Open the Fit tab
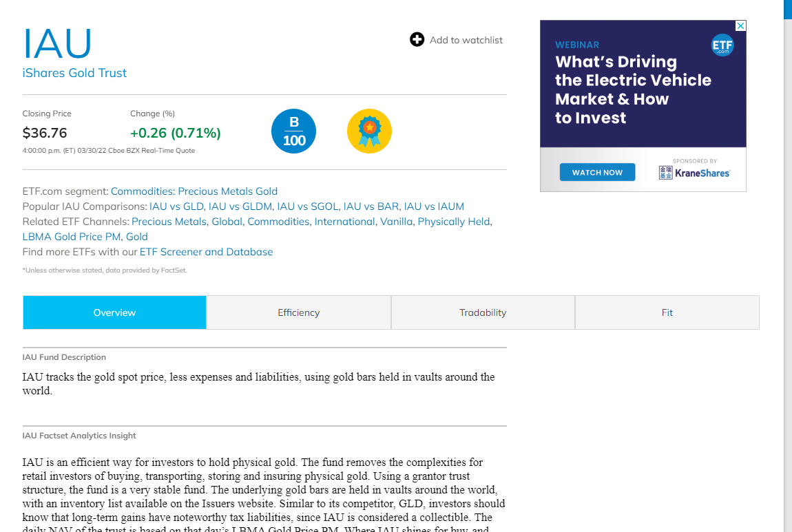 tap(667, 312)
